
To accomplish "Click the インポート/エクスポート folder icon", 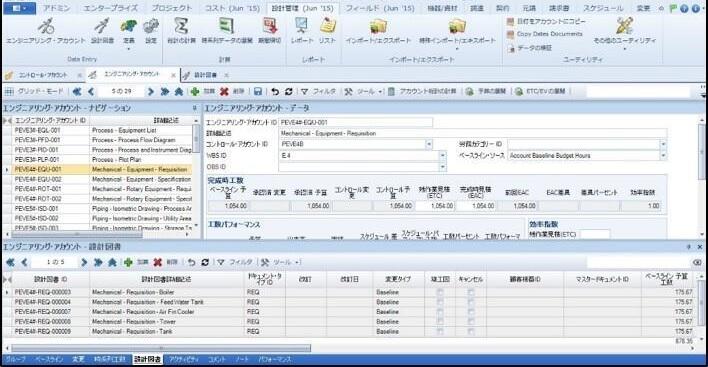I will (378, 27).
